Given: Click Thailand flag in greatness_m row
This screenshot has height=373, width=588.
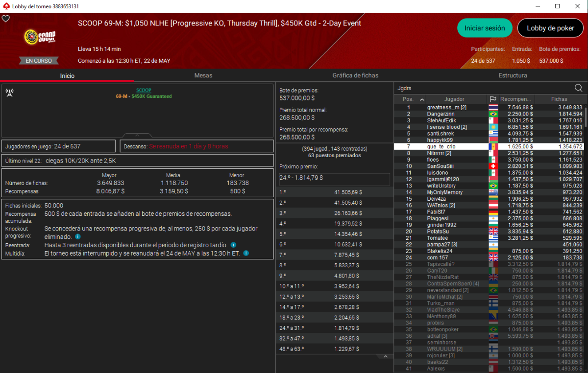Looking at the screenshot, I should coord(493,107).
